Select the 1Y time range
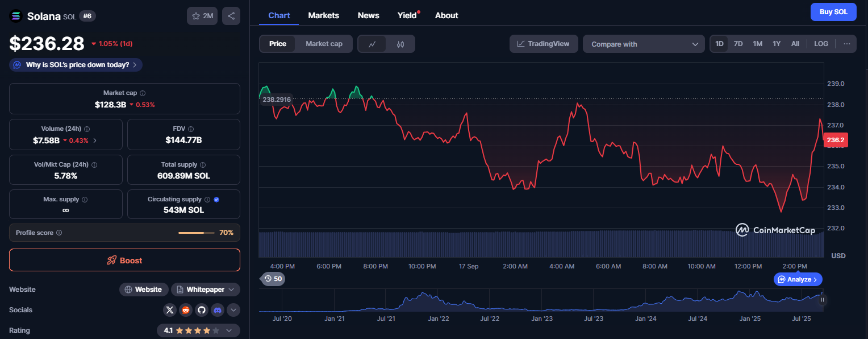Screen dimensions: 868x339 (x=777, y=44)
